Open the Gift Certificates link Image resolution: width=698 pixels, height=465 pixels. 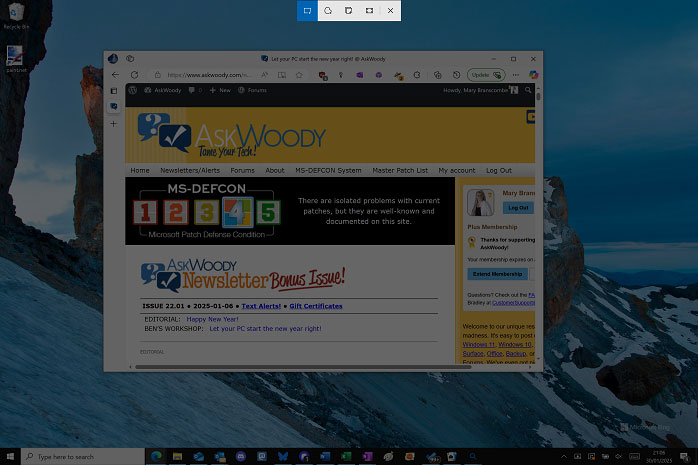(315, 306)
